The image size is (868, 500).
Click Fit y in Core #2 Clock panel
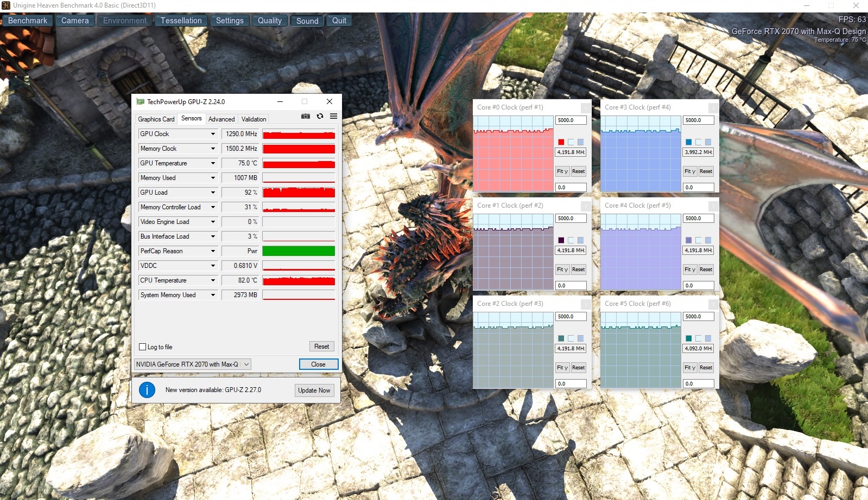tap(562, 368)
